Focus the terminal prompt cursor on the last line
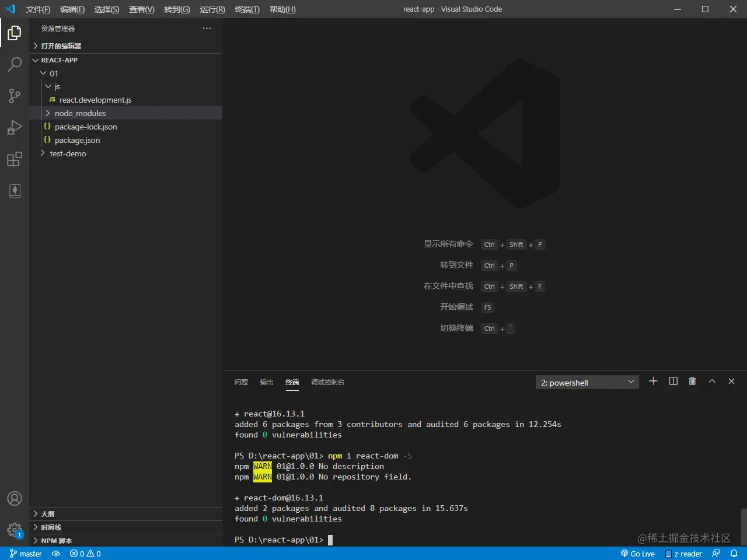The height and width of the screenshot is (560, 747). (x=330, y=540)
